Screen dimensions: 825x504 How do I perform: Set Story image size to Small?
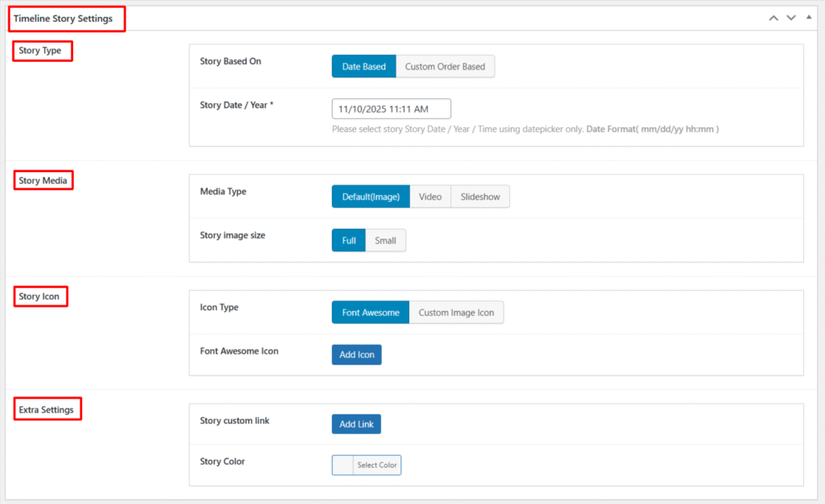385,240
